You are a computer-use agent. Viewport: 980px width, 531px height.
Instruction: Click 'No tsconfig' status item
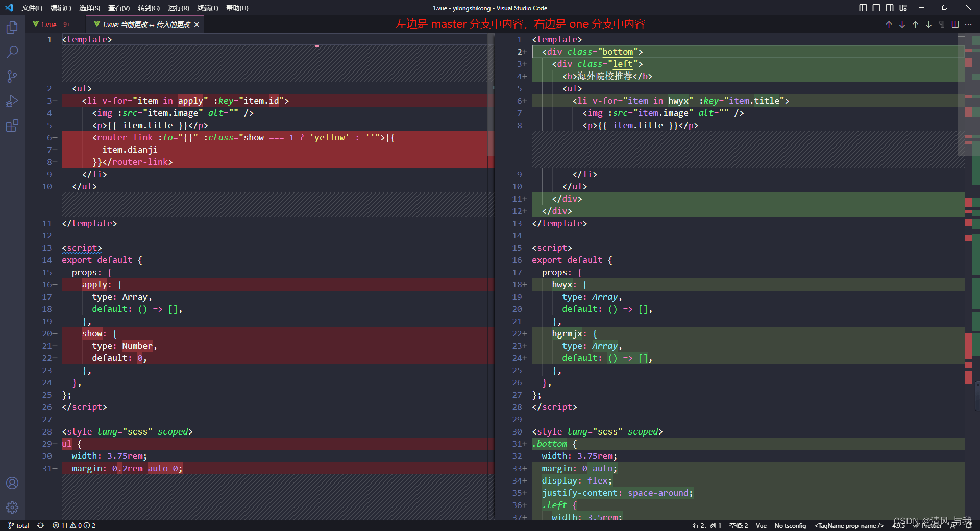point(790,525)
